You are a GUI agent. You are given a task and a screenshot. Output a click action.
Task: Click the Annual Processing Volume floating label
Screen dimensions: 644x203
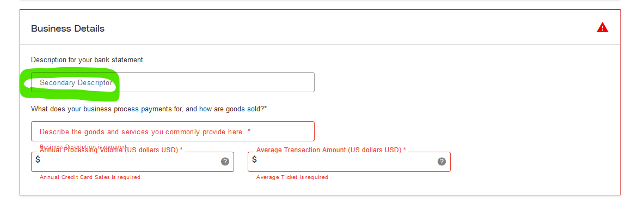pos(111,150)
